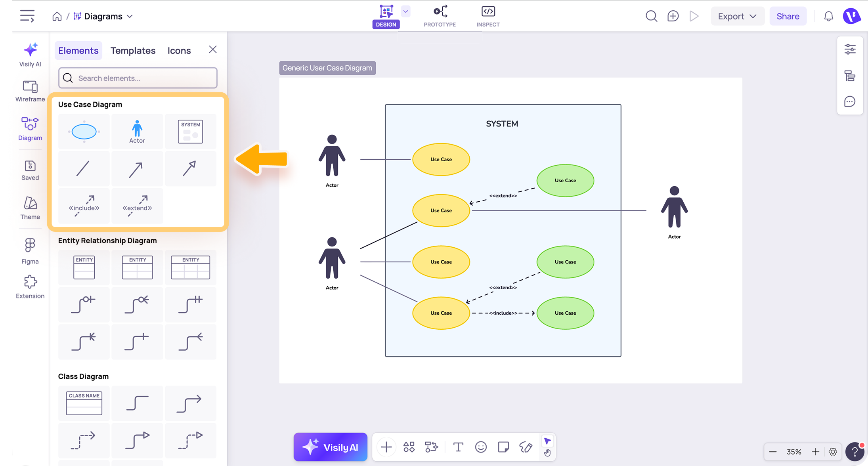The height and width of the screenshot is (466, 868).
Task: Open the comments panel on right
Action: point(850,102)
